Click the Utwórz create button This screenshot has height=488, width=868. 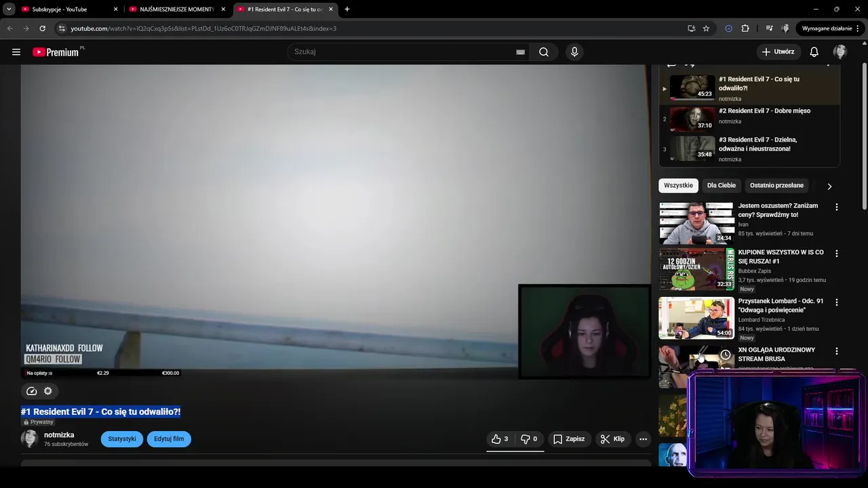point(778,52)
